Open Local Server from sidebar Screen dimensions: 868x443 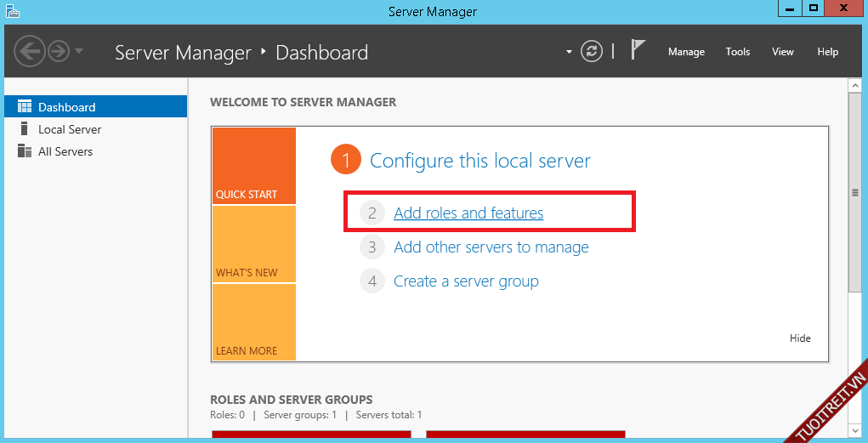69,129
